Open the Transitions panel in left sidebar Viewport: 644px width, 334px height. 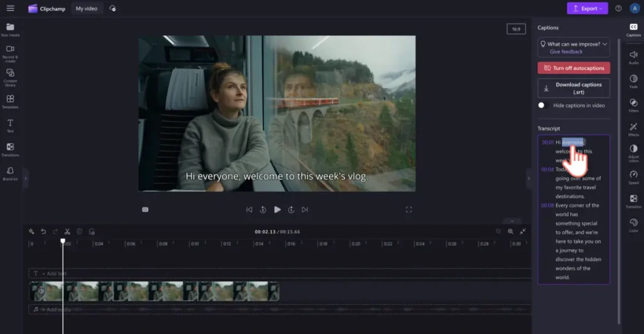[x=10, y=150]
